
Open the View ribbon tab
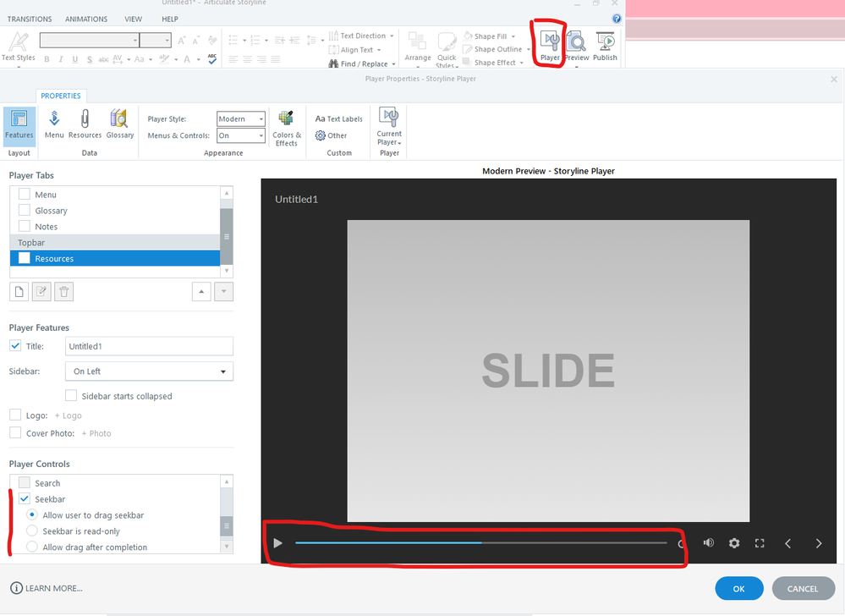tap(133, 19)
